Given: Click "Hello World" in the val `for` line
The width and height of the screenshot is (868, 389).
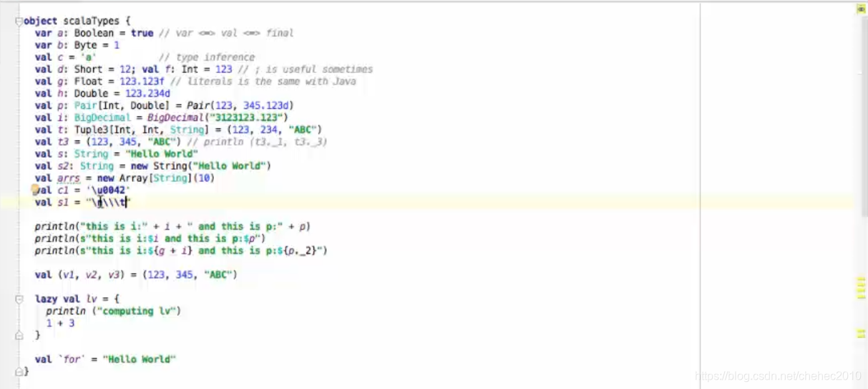Looking at the screenshot, I should tap(139, 360).
